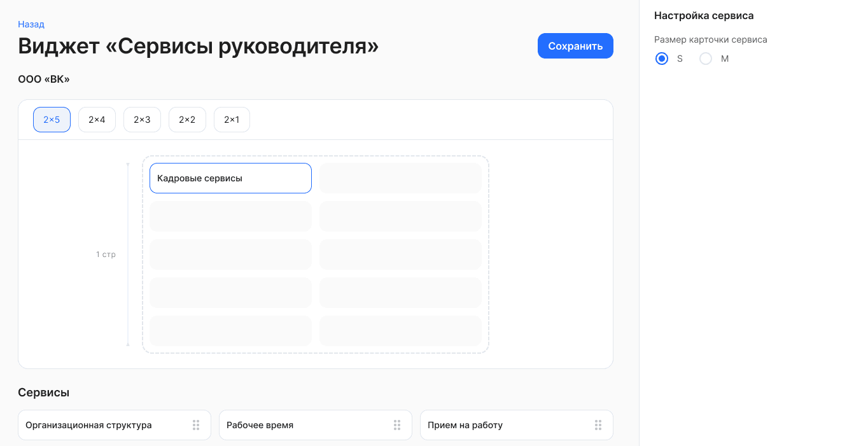Screen dimensions: 868x446
Task: Click the empty slot below «Кадровые сервисы»
Action: [230, 216]
